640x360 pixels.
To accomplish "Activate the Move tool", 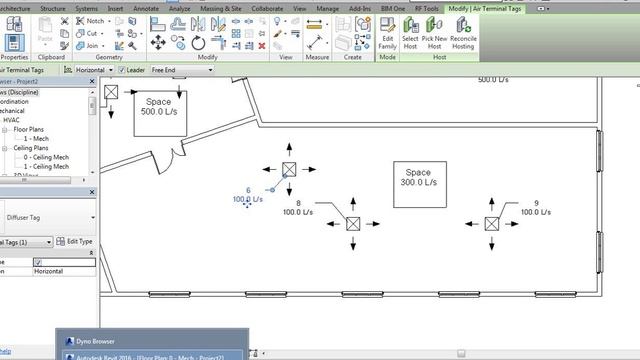I will tap(158, 42).
